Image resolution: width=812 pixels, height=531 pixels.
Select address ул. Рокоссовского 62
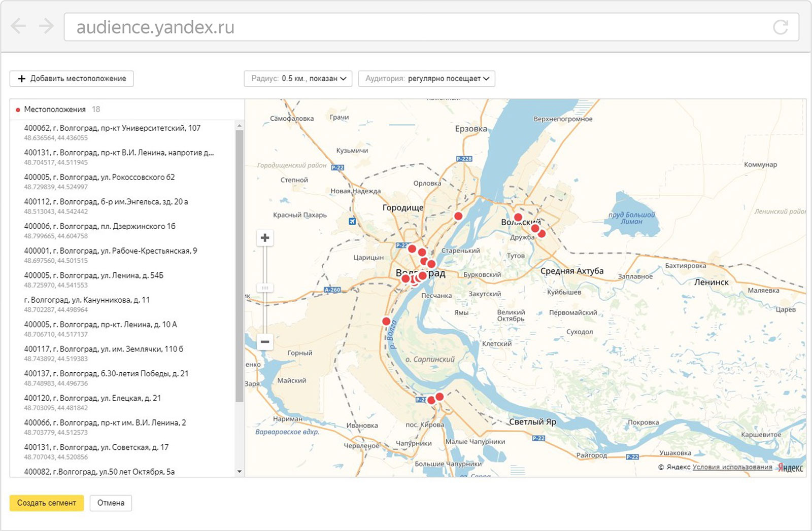[x=122, y=182]
